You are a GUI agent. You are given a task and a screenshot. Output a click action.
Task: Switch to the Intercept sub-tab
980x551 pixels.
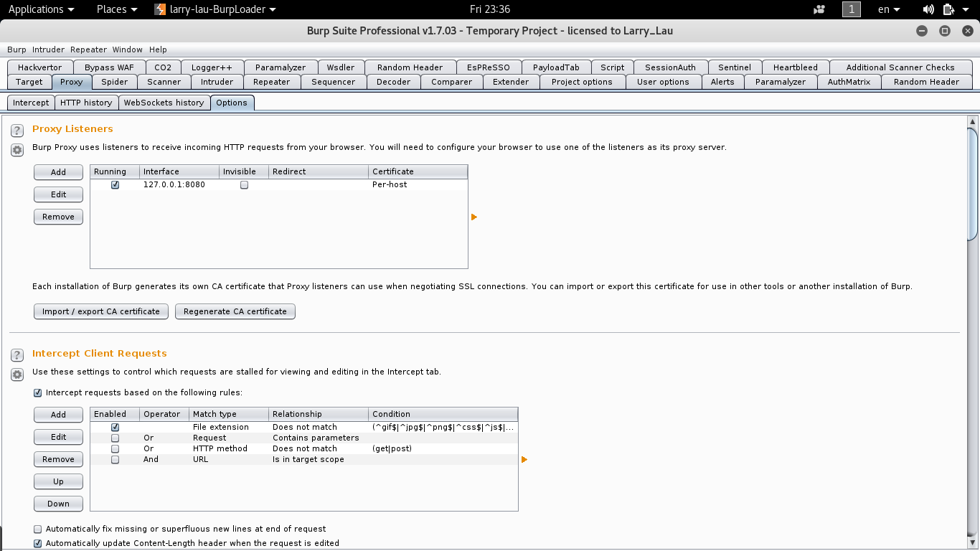coord(31,103)
